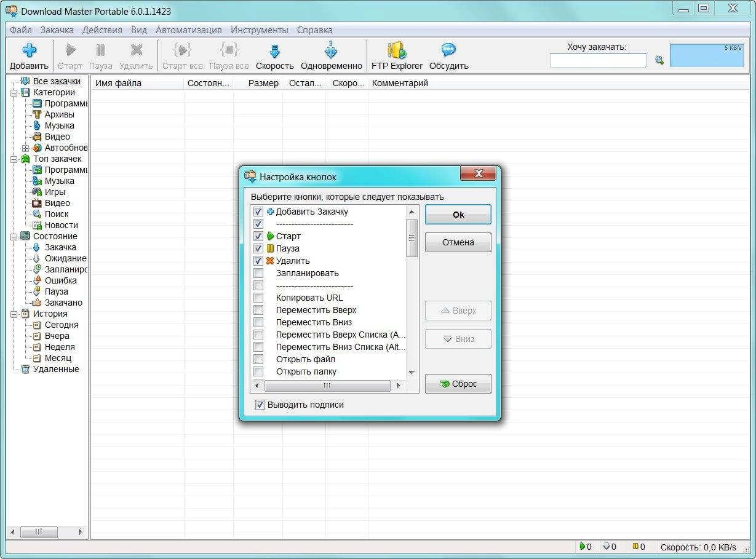Click the search magnifier icon

click(659, 60)
